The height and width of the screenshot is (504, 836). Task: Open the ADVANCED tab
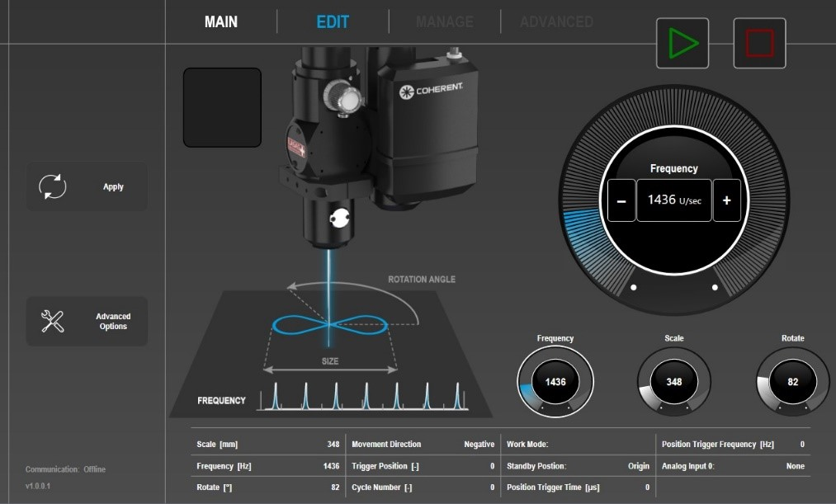coord(556,22)
